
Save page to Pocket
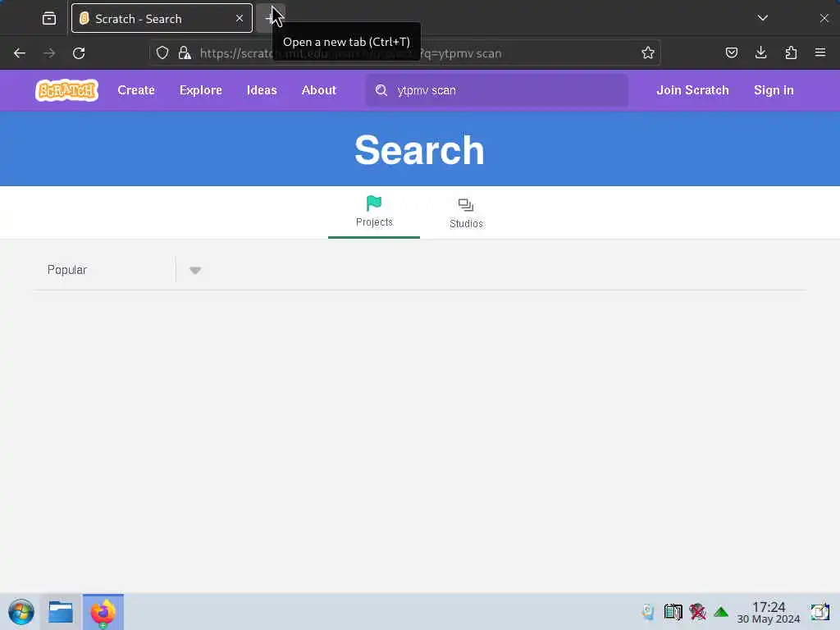click(x=731, y=53)
